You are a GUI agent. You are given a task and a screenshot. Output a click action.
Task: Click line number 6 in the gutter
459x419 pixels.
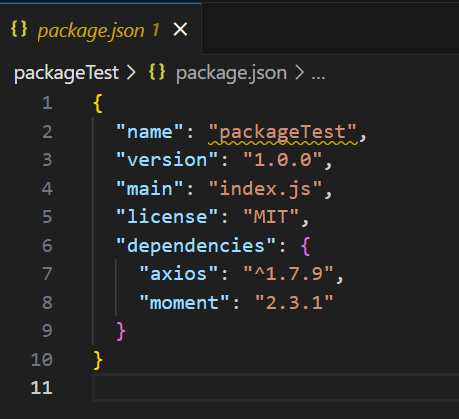tap(47, 246)
